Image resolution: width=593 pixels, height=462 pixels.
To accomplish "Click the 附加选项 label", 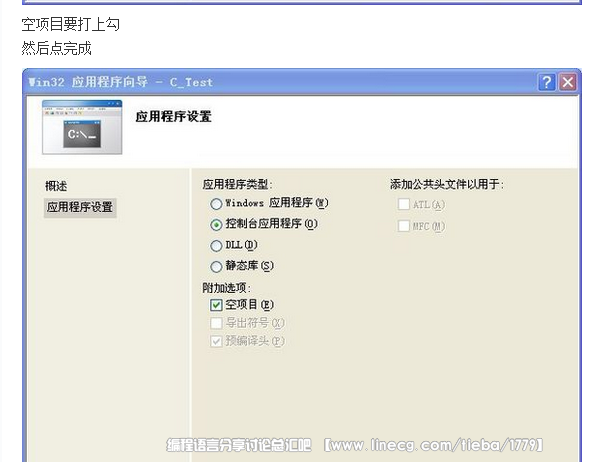I will pyautogui.click(x=226, y=288).
